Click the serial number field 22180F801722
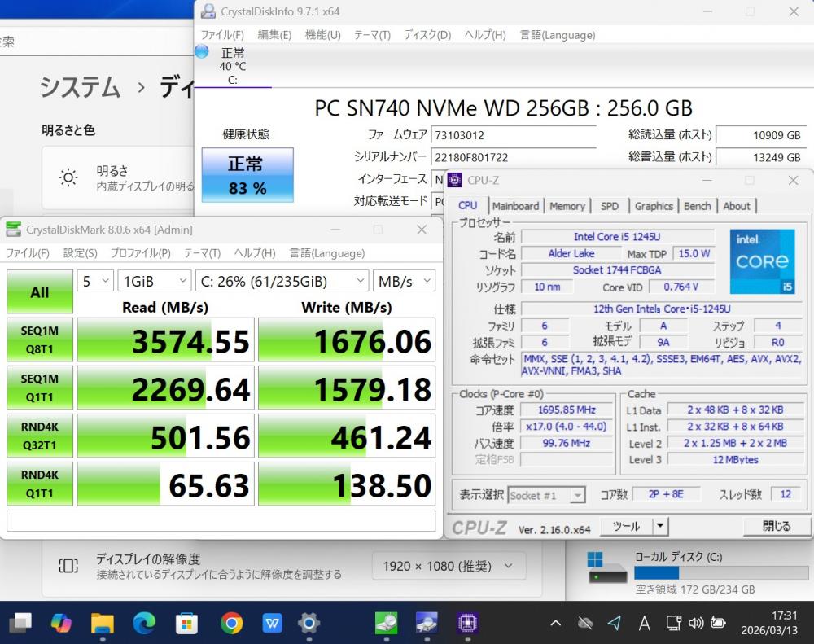This screenshot has height=644, width=814. pyautogui.click(x=513, y=157)
